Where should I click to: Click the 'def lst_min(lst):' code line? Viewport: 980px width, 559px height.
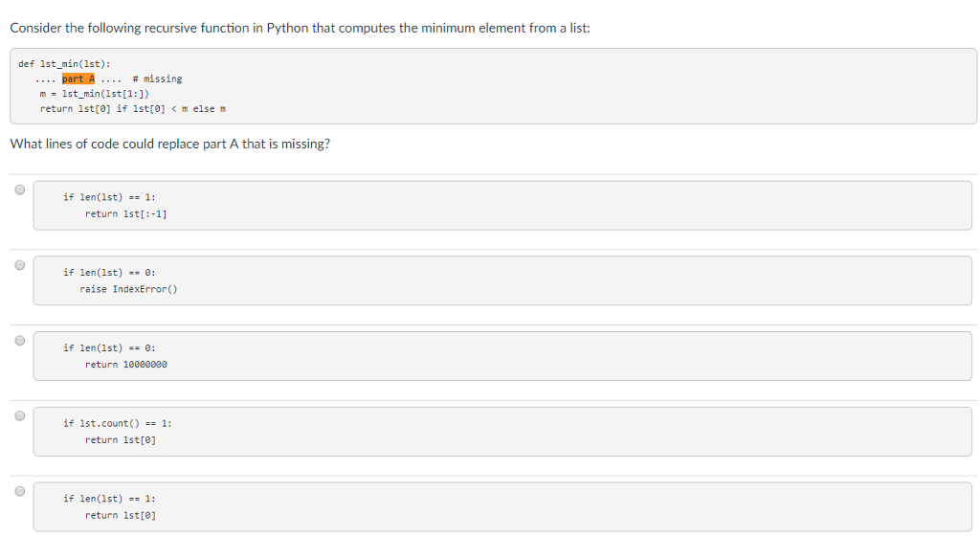[x=62, y=64]
